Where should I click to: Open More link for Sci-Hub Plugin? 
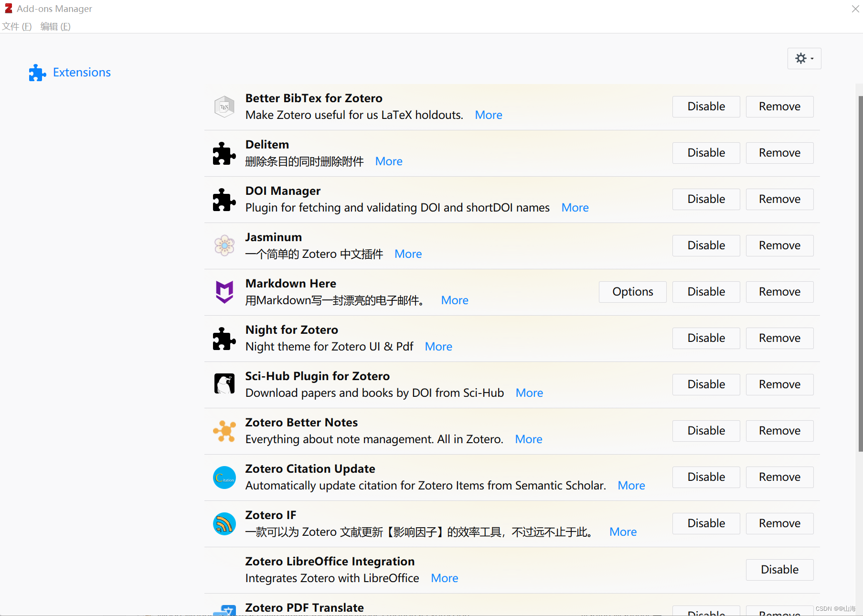point(529,393)
